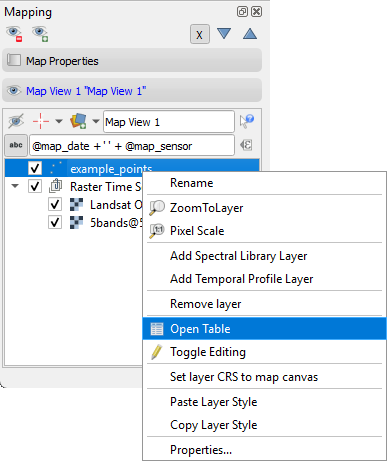388x461 pixels.
Task: Uncheck the example_points layer checkbox
Action: pyautogui.click(x=35, y=168)
